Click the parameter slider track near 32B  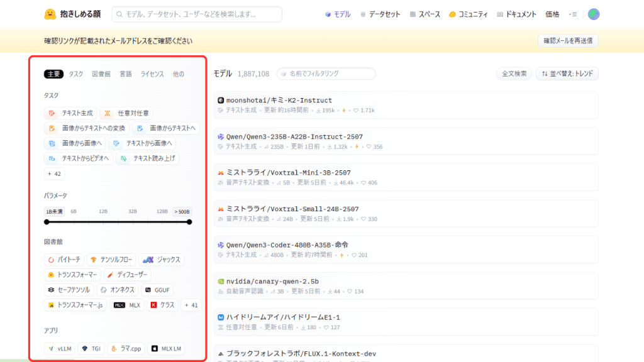pos(132,222)
